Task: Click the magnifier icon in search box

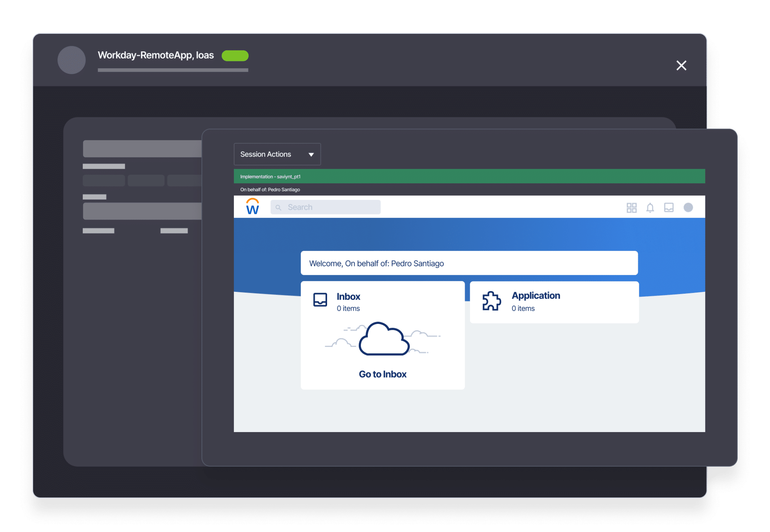Action: click(x=278, y=207)
